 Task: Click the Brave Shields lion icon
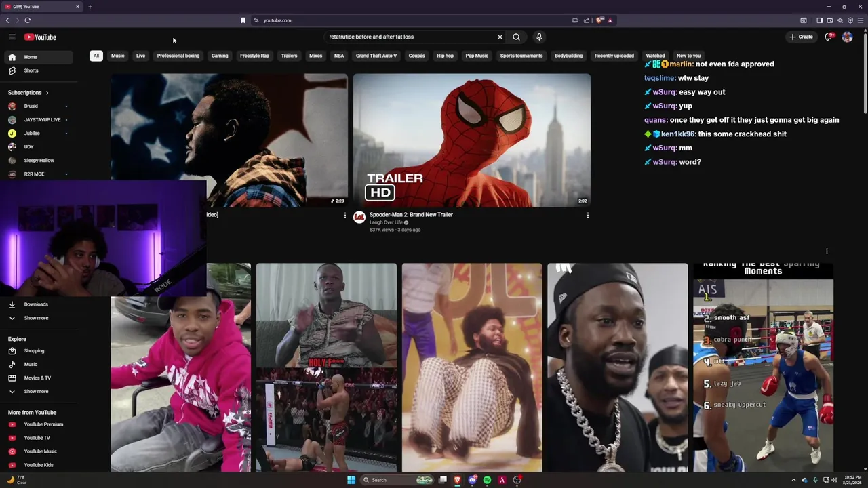click(x=599, y=20)
